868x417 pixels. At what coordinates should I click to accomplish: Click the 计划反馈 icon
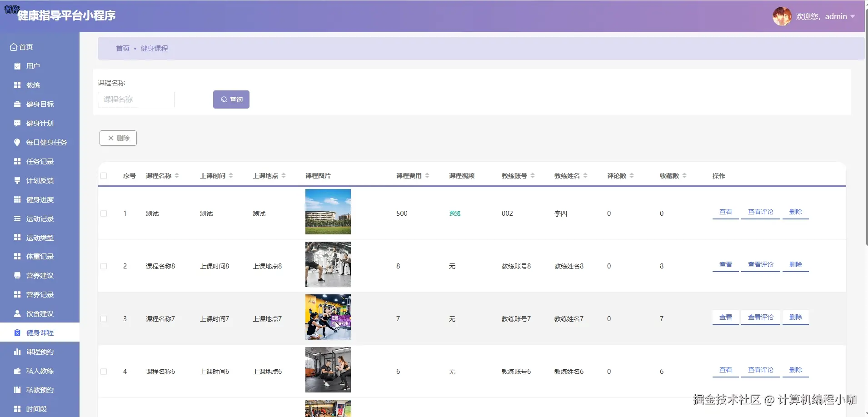coord(17,181)
